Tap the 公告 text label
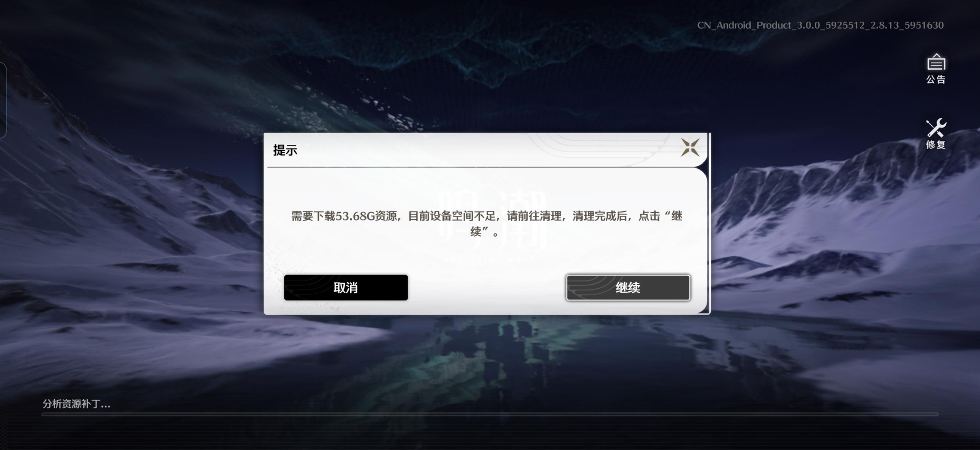Viewport: 980px width, 450px height. click(936, 79)
